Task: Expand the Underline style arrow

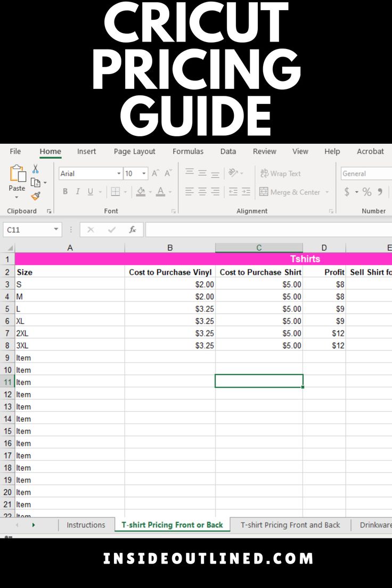Action: tap(100, 192)
